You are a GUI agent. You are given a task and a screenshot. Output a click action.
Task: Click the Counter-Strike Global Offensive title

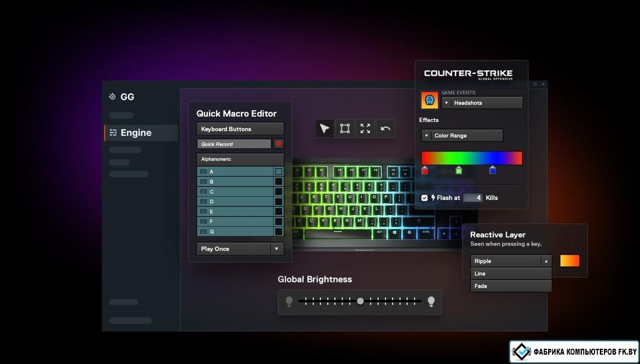point(468,74)
